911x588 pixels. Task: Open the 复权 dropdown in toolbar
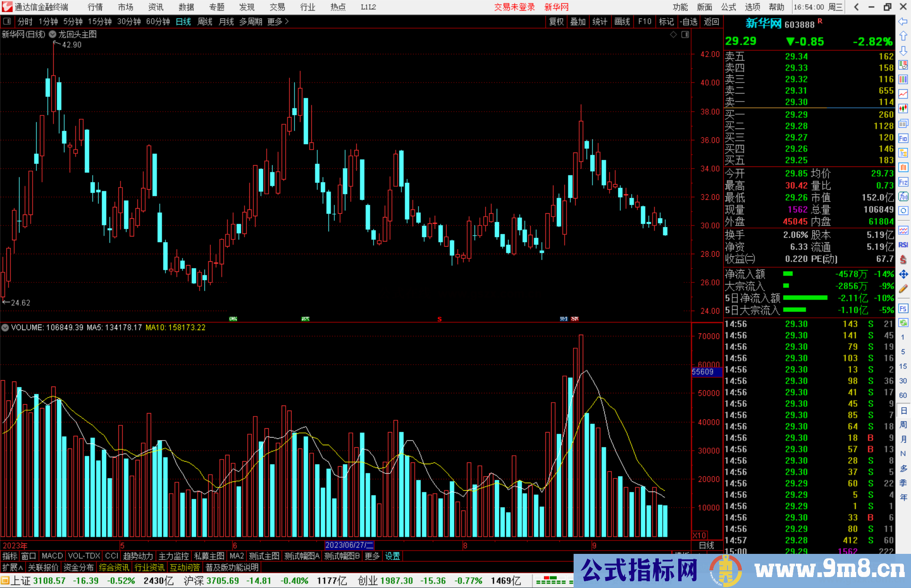coord(556,21)
